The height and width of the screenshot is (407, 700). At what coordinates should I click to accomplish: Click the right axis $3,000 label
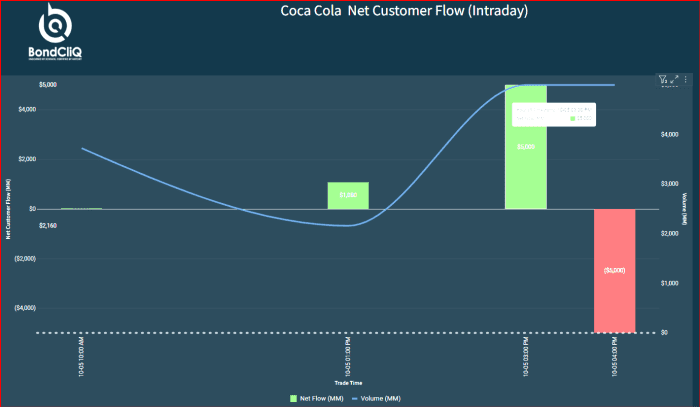[x=670, y=184]
